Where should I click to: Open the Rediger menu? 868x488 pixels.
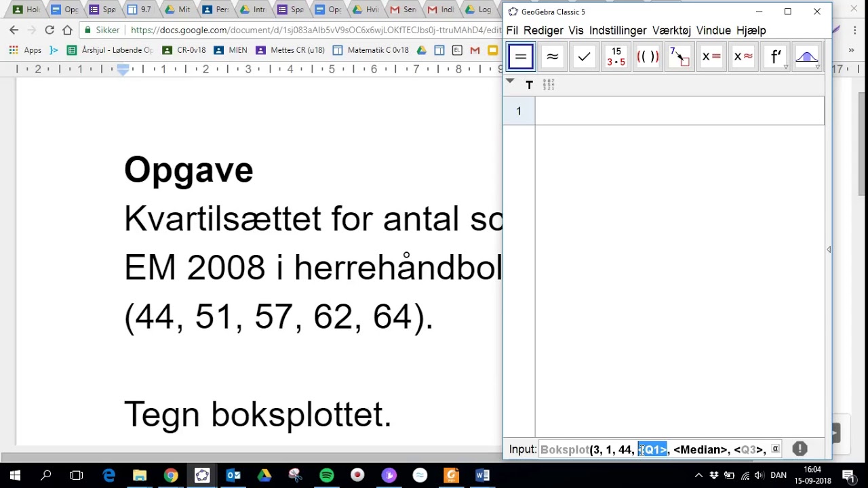click(x=543, y=30)
